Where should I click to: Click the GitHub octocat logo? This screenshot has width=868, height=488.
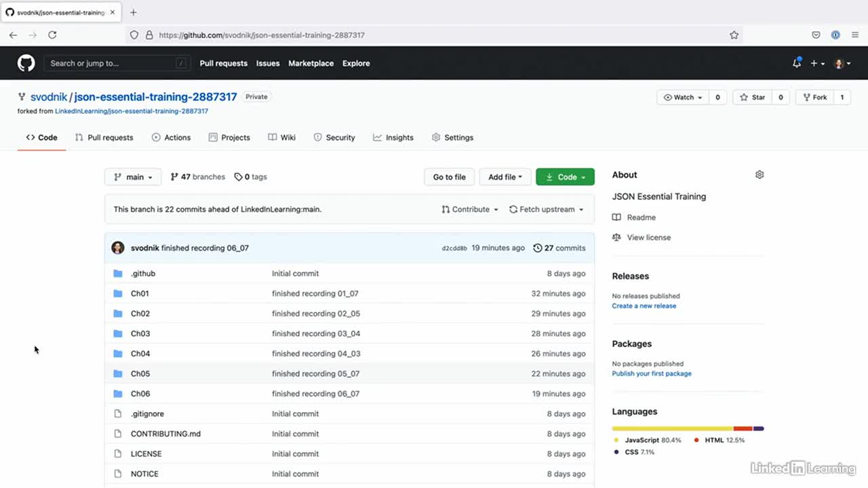pyautogui.click(x=26, y=63)
